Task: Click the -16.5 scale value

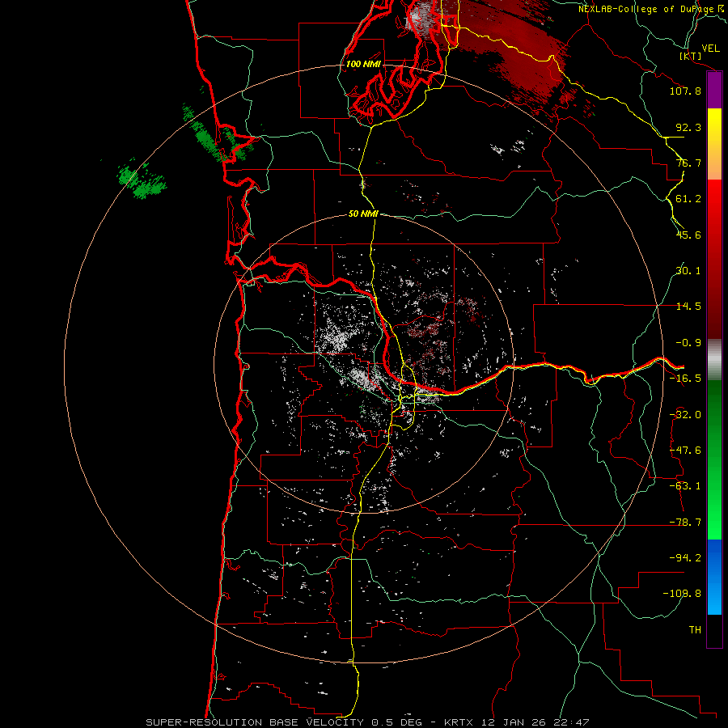Action: tap(685, 379)
